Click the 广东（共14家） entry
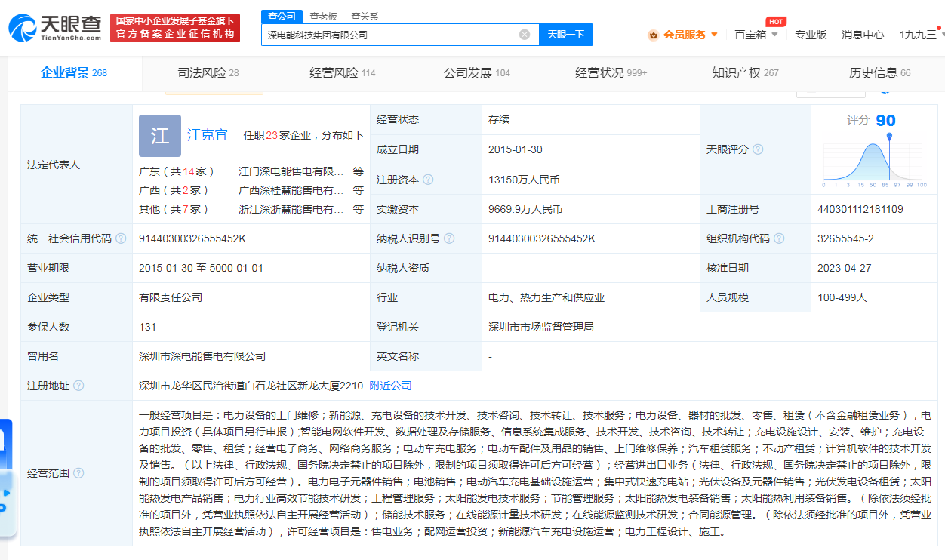The width and height of the screenshot is (945, 560). click(x=177, y=171)
